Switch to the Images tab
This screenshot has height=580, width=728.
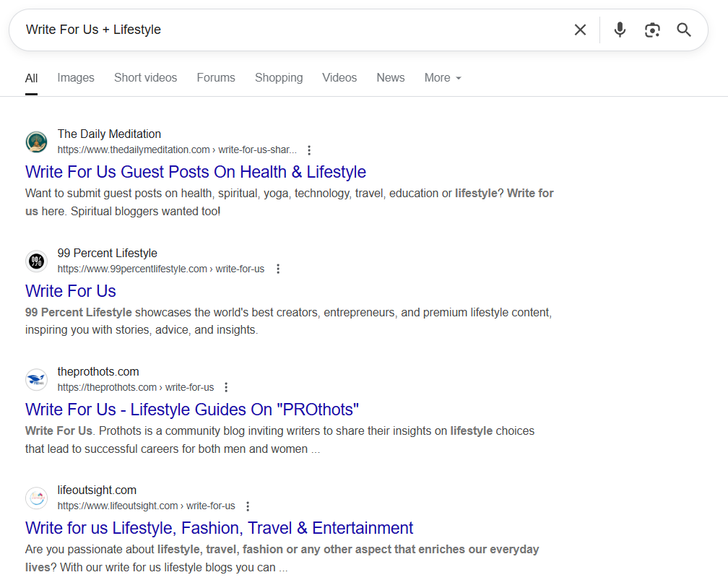76,78
